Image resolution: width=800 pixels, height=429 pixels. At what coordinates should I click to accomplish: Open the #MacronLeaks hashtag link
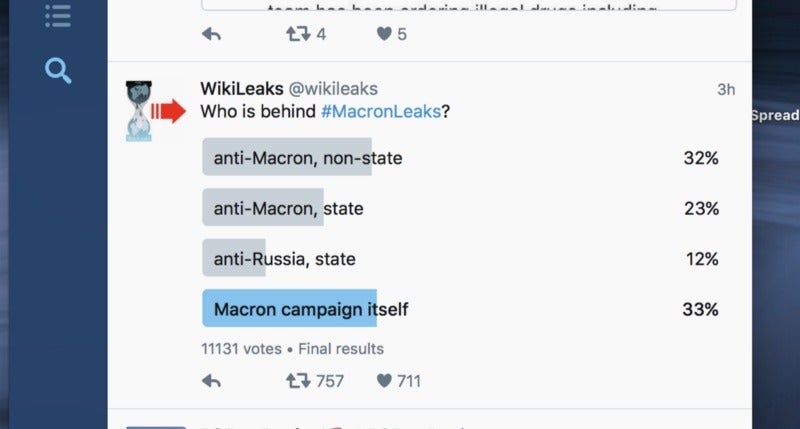click(x=381, y=111)
